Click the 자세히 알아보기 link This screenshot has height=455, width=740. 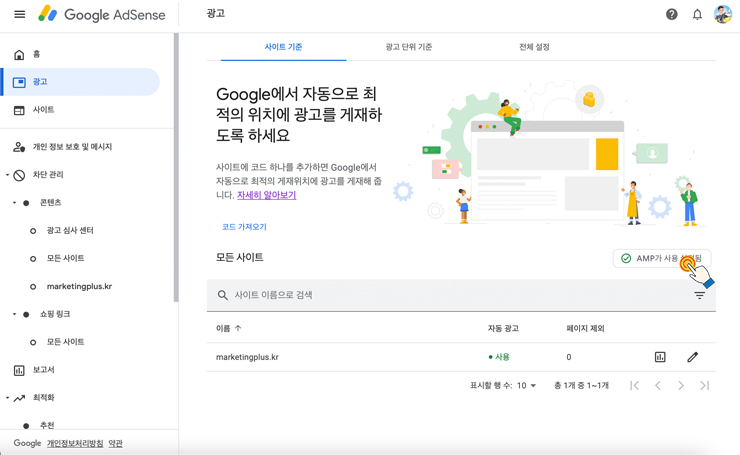point(267,195)
